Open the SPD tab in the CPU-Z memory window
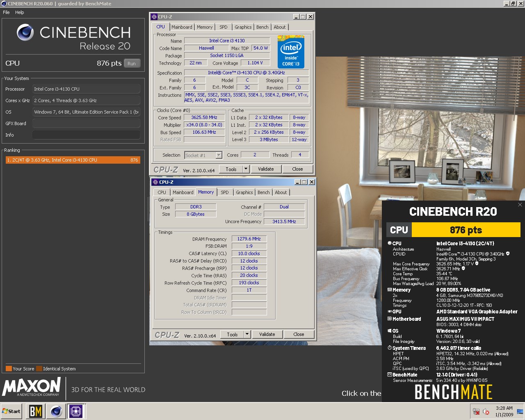The width and height of the screenshot is (525, 420). [x=225, y=192]
